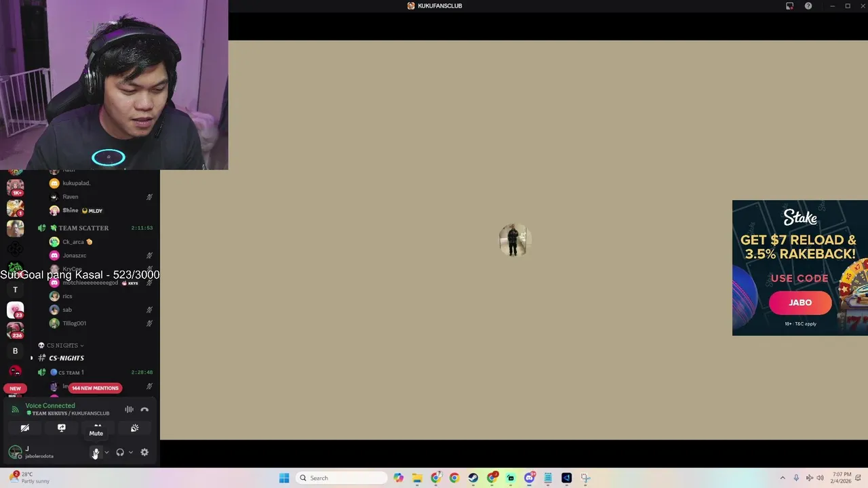Open Copilot from taskbar
Viewport: 868px width, 488px height.
point(398,478)
